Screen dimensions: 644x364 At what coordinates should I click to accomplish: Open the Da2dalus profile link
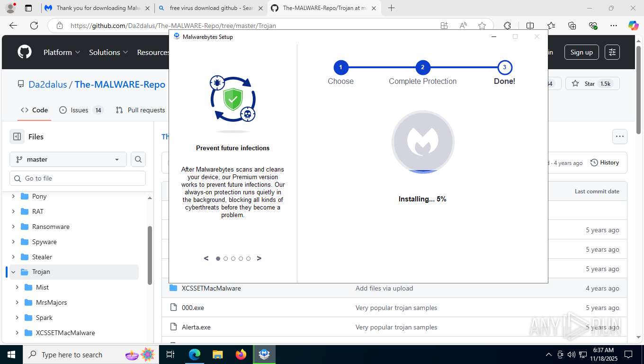(x=48, y=84)
